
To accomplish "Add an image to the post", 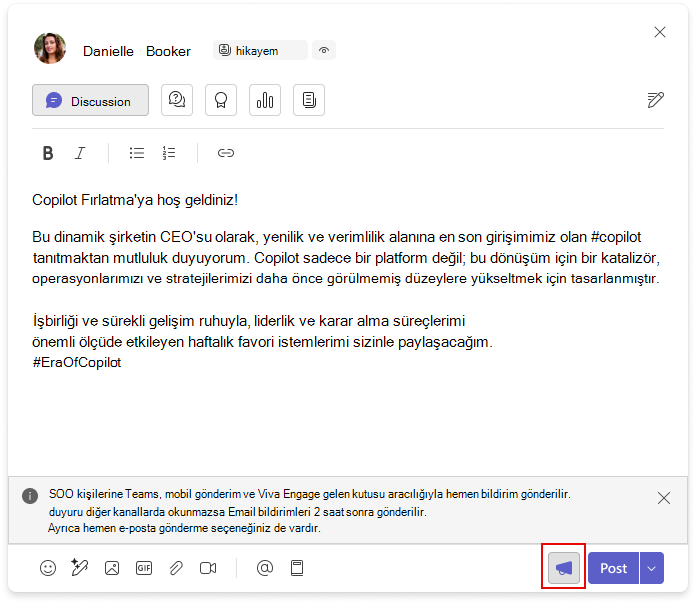I will pyautogui.click(x=112, y=568).
